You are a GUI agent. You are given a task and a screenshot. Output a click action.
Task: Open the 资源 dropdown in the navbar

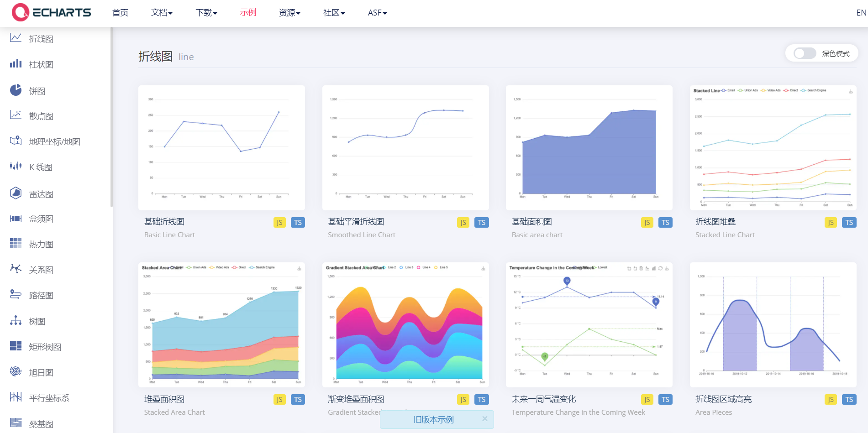click(x=289, y=12)
